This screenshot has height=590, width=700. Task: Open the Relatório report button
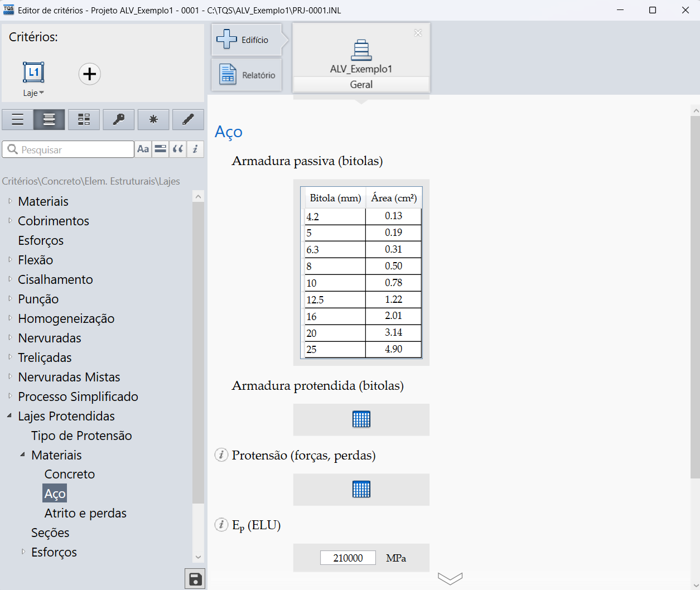pyautogui.click(x=247, y=75)
